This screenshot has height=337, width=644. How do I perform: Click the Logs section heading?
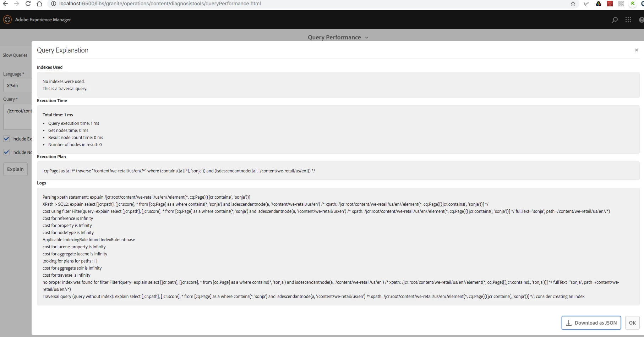42,183
